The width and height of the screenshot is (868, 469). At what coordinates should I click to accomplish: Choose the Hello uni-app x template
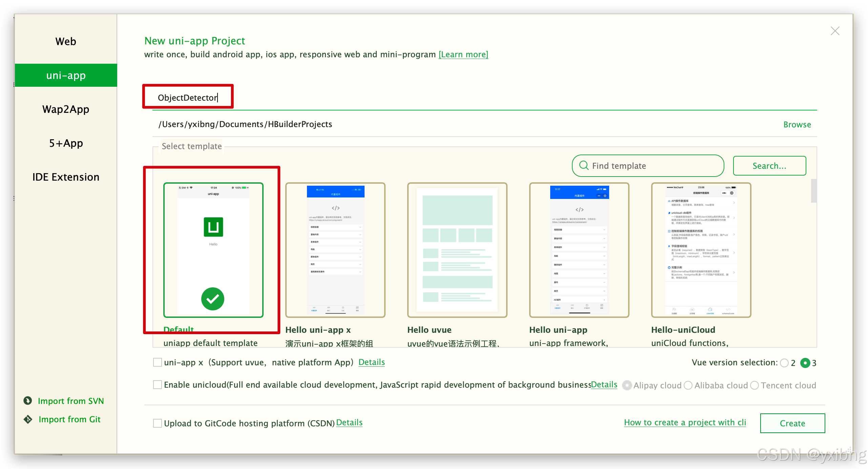pyautogui.click(x=335, y=250)
